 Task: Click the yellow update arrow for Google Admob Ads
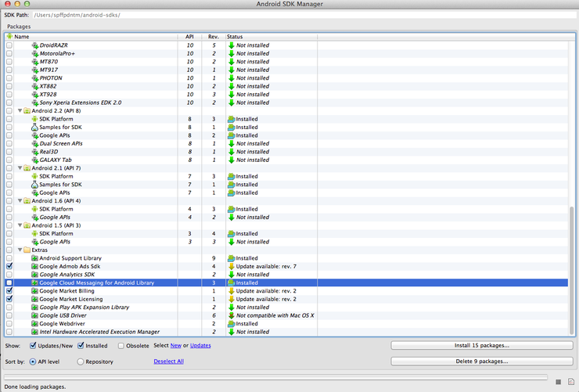tap(232, 266)
